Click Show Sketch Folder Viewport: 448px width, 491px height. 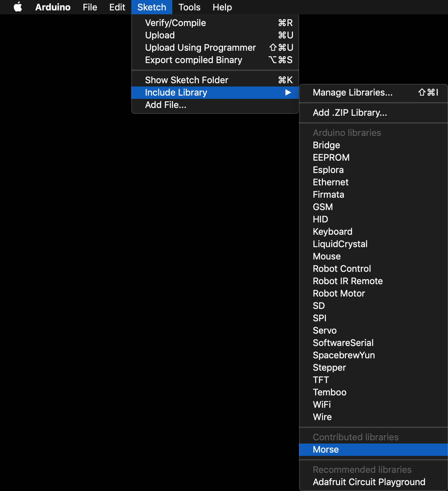(x=187, y=80)
